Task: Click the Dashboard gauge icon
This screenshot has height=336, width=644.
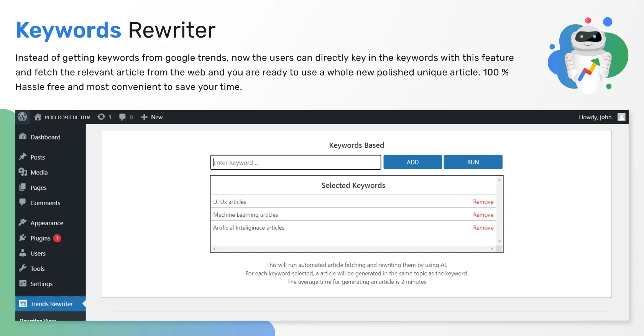Action: click(23, 137)
